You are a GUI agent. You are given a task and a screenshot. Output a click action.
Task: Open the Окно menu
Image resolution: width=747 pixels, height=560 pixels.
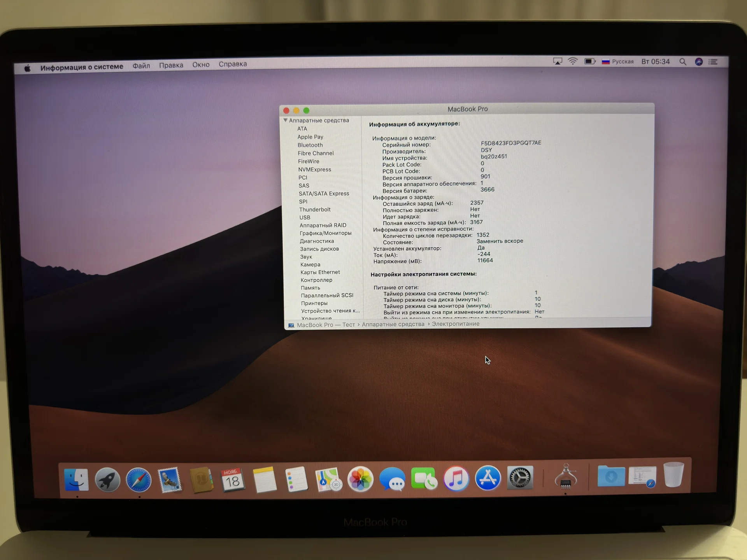[x=201, y=65]
